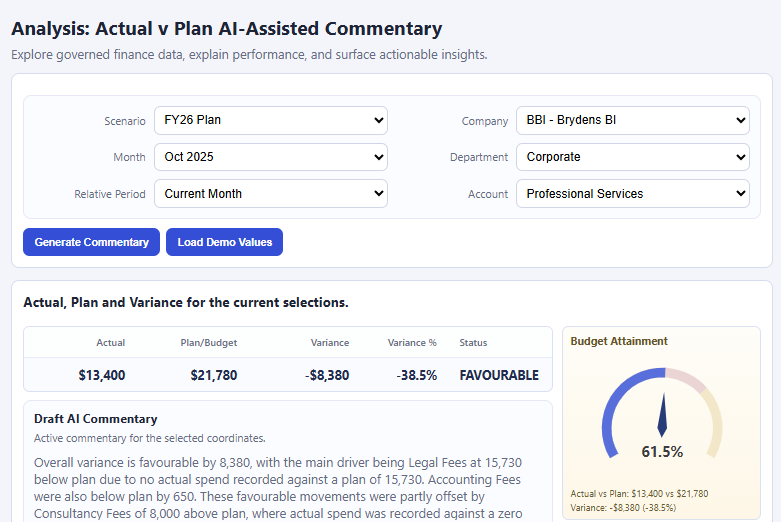Open the Account dropdown showing Professional Services
Screen dimensions: 781x522
633,194
